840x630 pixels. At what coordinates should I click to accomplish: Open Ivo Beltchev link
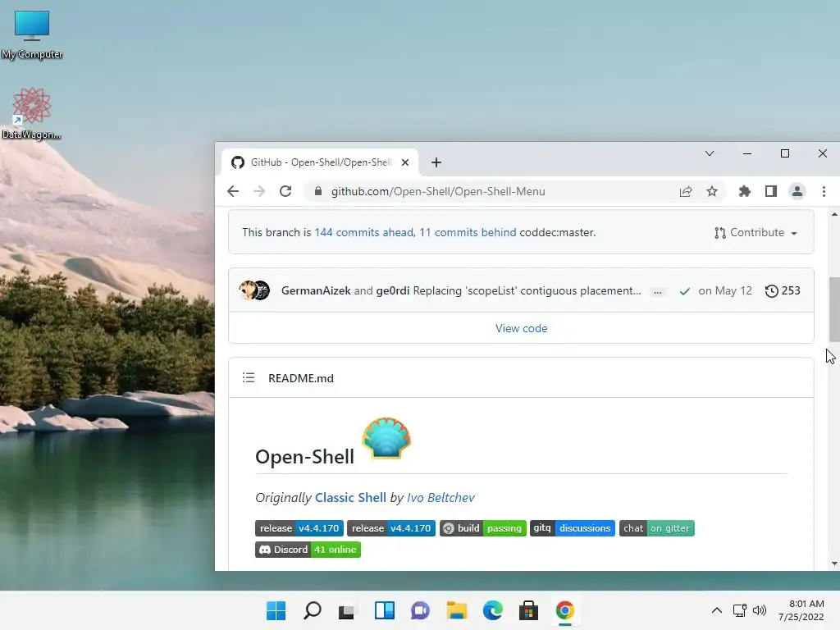(441, 498)
